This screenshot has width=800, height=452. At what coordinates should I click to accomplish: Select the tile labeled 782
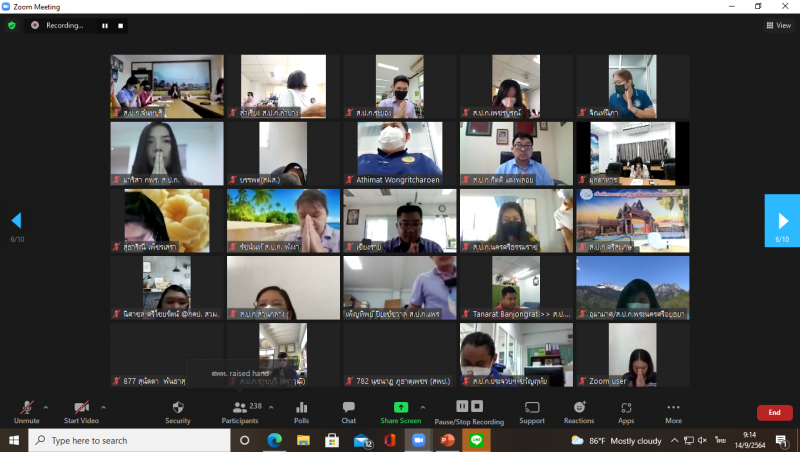399,355
